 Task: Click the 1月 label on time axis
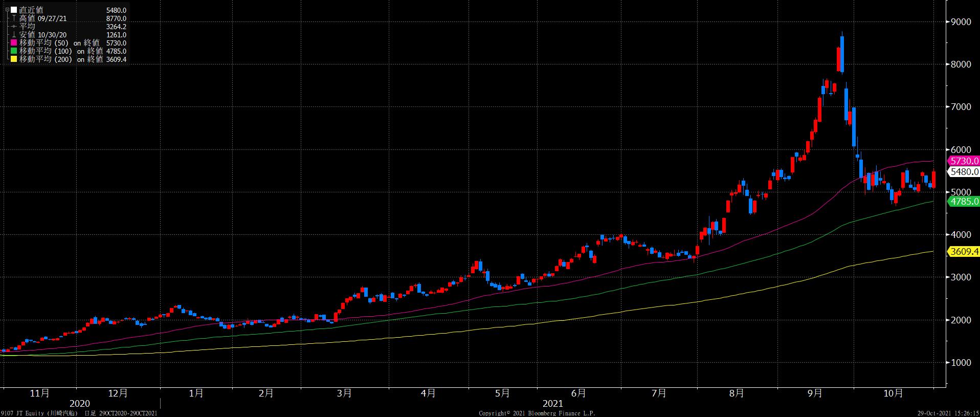(196, 393)
